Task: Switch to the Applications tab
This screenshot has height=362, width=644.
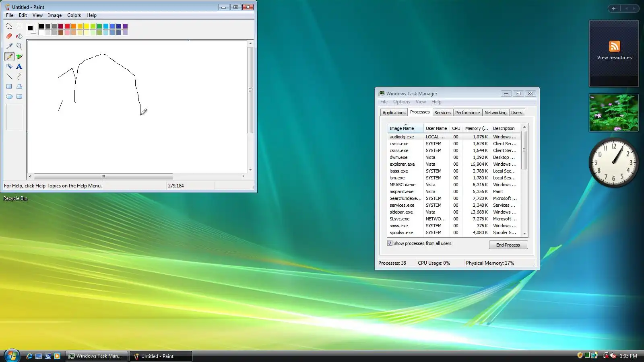Action: [394, 113]
